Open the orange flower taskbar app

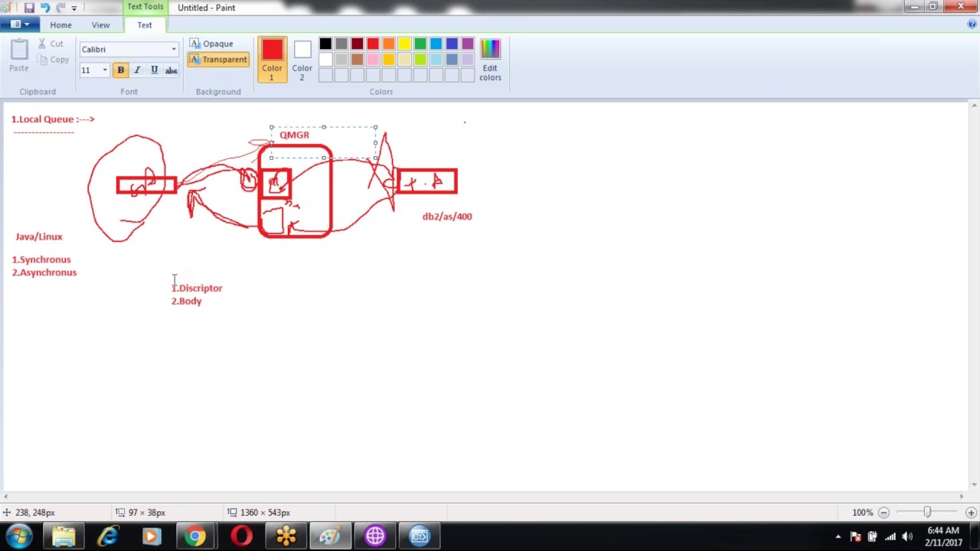pyautogui.click(x=286, y=536)
